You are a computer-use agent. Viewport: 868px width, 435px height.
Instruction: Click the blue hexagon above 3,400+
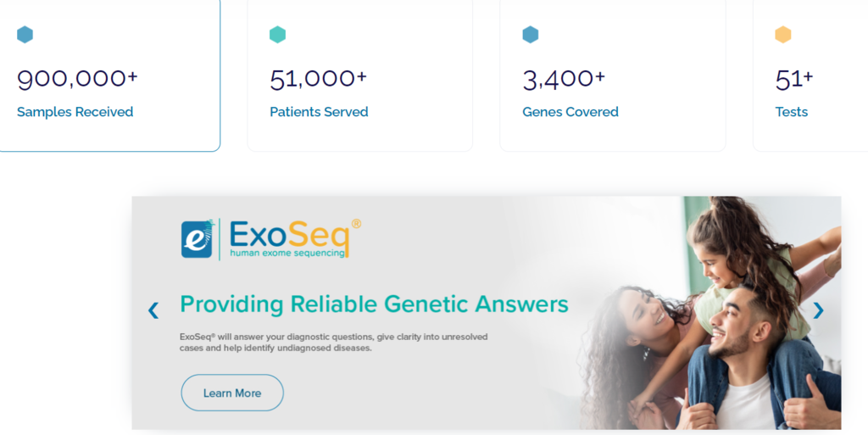point(531,34)
